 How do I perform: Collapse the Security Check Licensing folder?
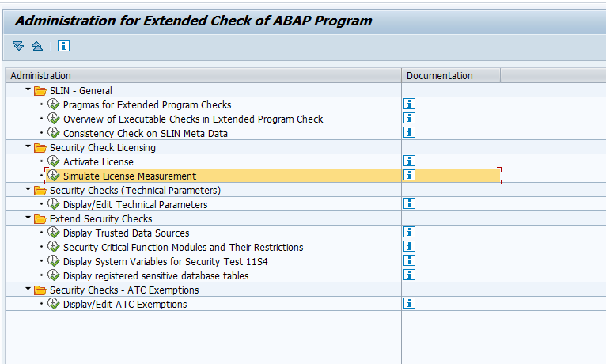[28, 146]
